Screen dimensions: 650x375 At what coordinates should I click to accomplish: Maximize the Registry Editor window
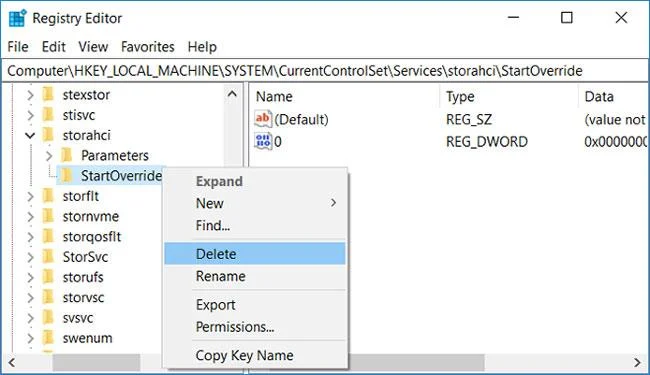tap(567, 18)
